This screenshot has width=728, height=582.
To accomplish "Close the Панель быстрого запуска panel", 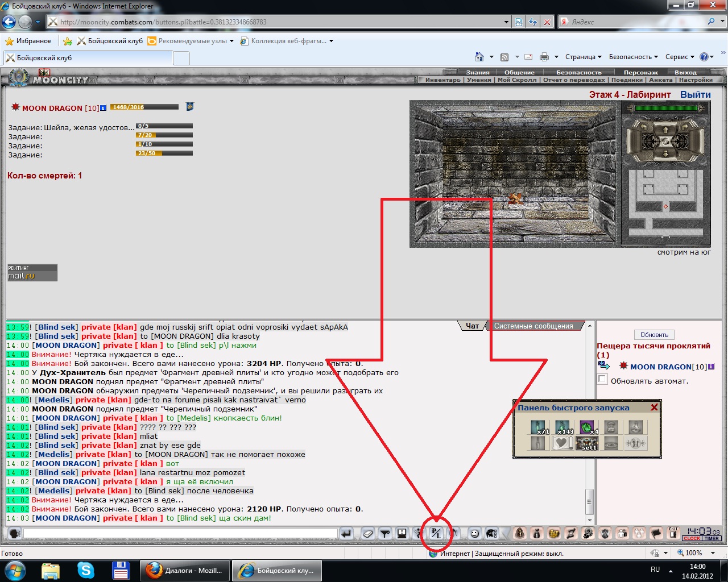I will click(654, 408).
